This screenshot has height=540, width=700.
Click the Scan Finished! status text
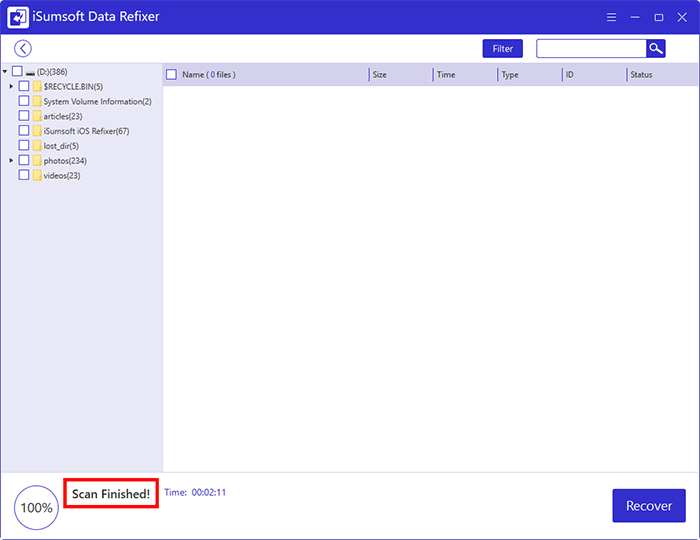[x=111, y=494]
